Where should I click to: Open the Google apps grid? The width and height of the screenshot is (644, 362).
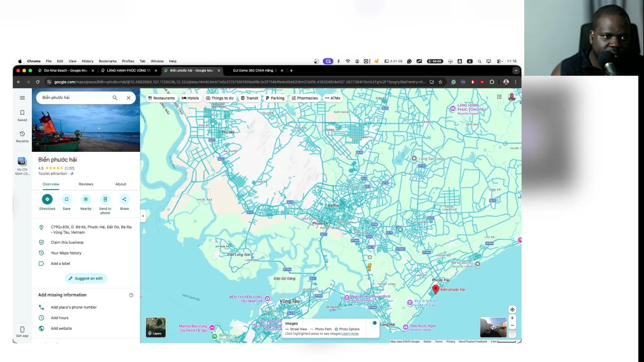499,97
